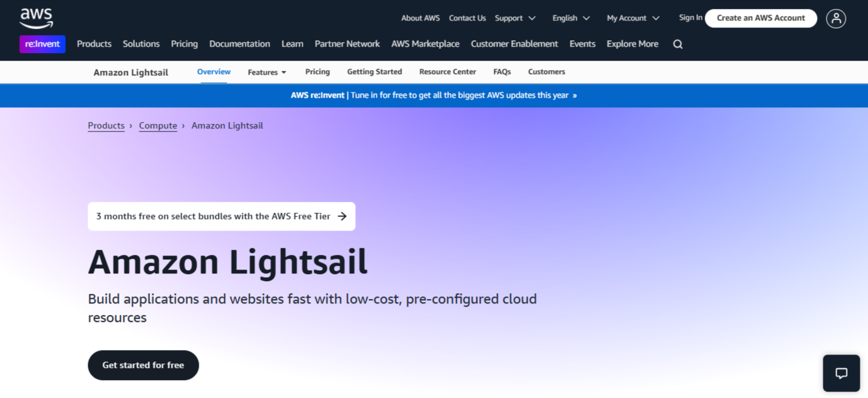Viewport: 868px width, 398px height.
Task: Open AWS Marketplace menu
Action: point(425,44)
